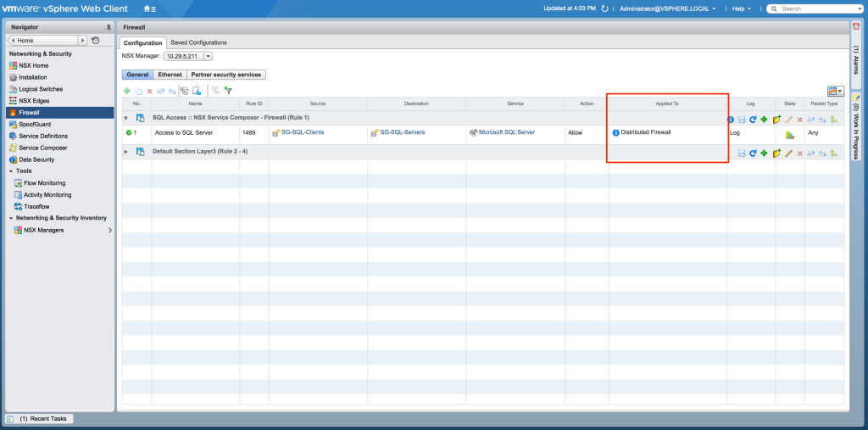Open SpoofGuard in Navigator

tap(34, 125)
